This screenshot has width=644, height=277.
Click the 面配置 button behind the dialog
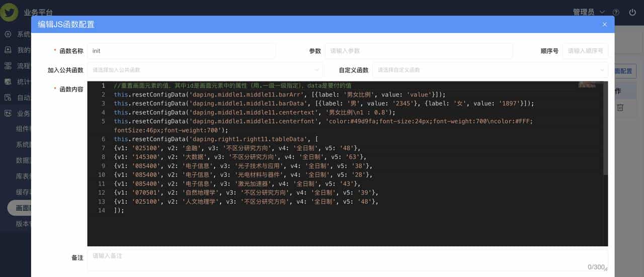click(625, 71)
